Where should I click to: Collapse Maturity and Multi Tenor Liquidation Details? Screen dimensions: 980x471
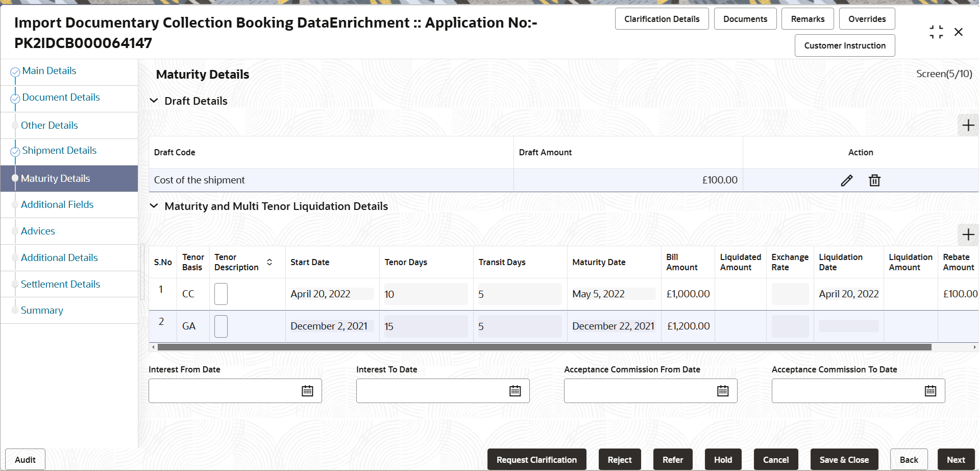[x=154, y=206]
